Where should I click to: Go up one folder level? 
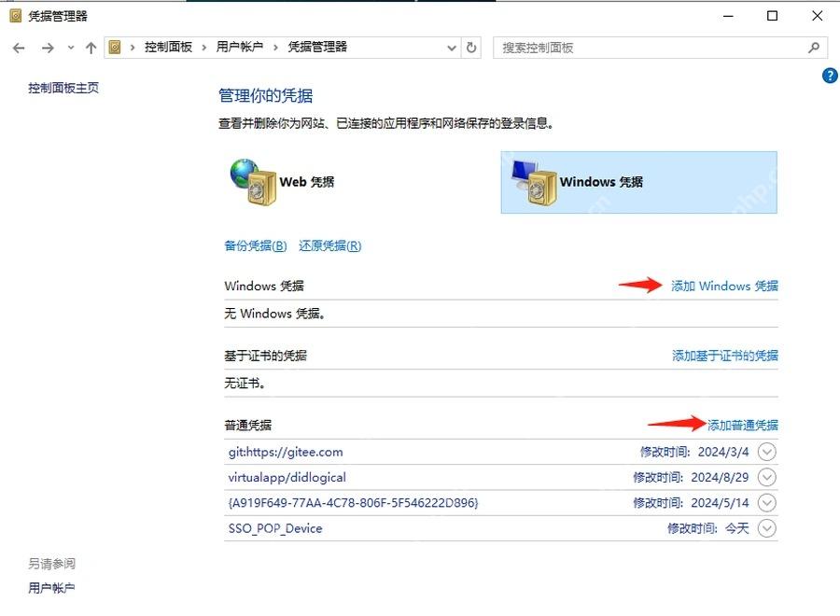click(x=91, y=49)
